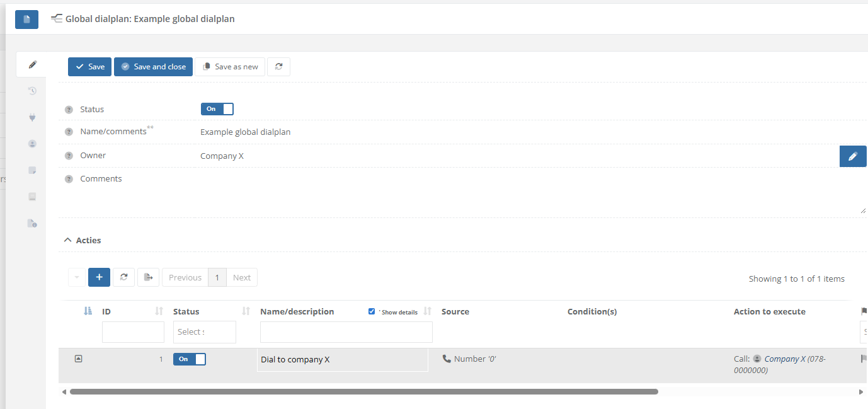Click the blue pencil edit button for Owner
The width and height of the screenshot is (868, 409).
point(852,156)
